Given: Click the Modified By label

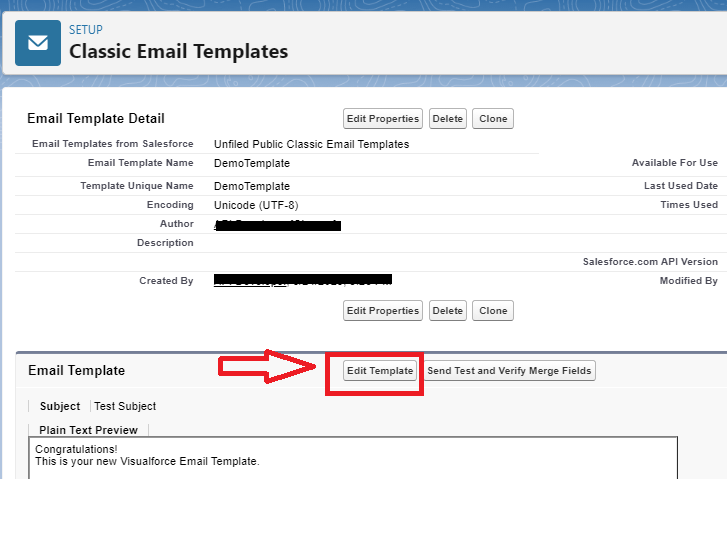Looking at the screenshot, I should (689, 281).
